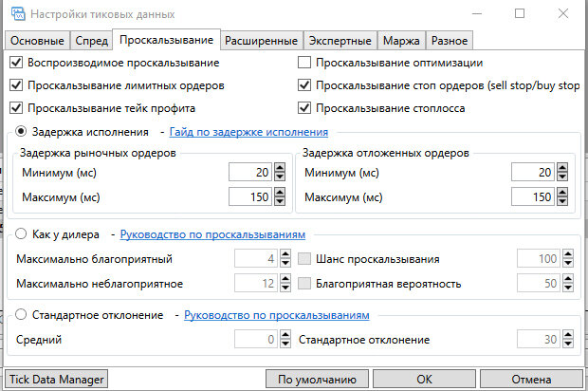Screen dimensions: 588x391
Task: Decrease market orders Минимум value with down arrow
Action: 280,177
